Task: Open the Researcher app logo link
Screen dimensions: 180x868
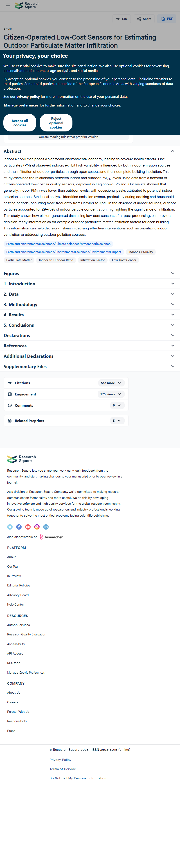Action: coord(51,537)
